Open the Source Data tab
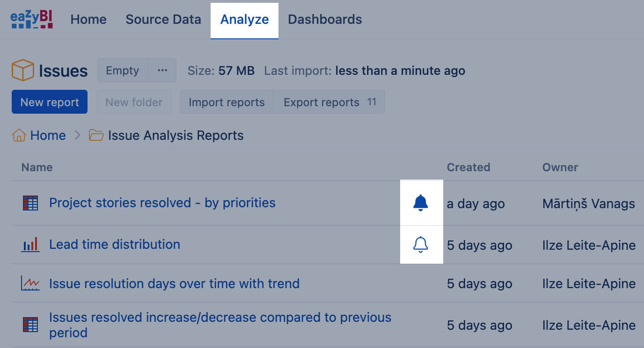Image resolution: width=644 pixels, height=348 pixels. click(x=163, y=20)
